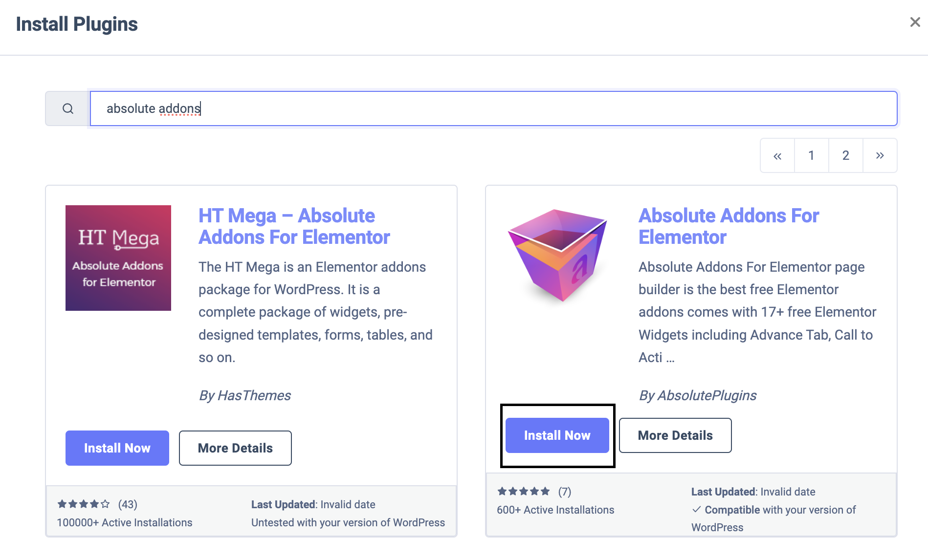Click the (7) ratings count

pyautogui.click(x=565, y=492)
